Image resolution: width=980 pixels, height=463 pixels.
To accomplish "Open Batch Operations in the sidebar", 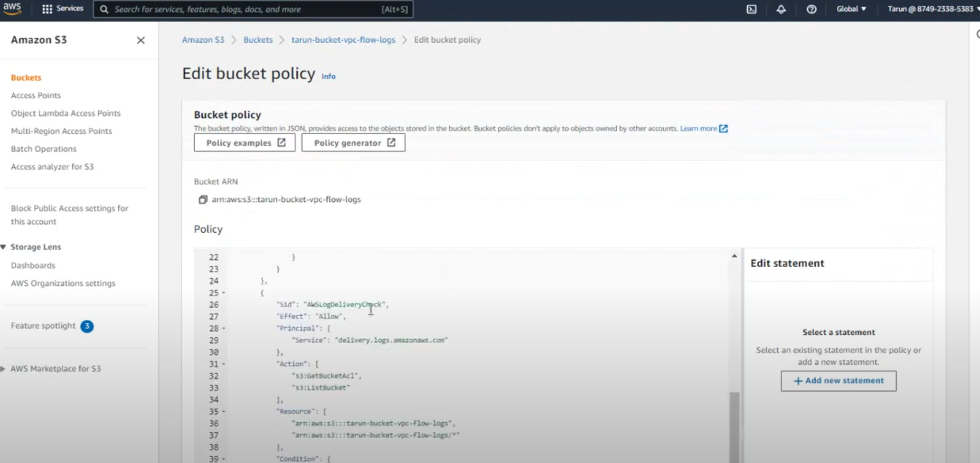I will click(44, 149).
